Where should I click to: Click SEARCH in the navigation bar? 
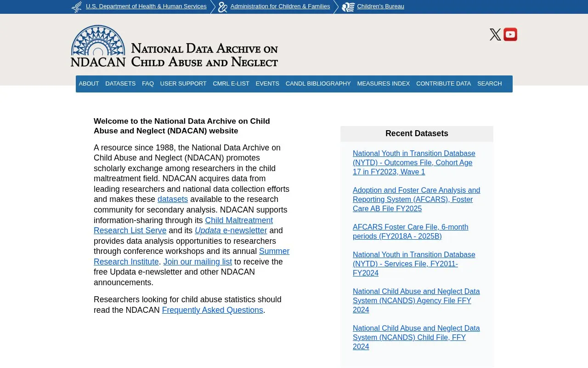(489, 84)
